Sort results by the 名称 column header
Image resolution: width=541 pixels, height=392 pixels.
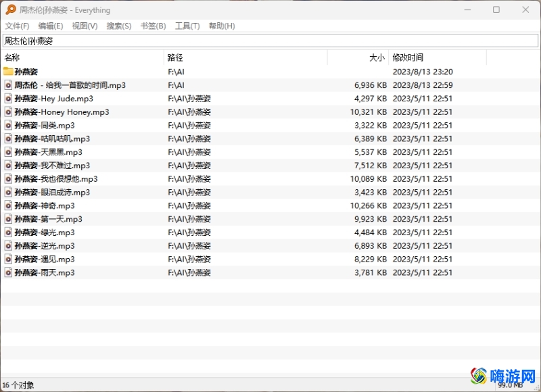click(x=83, y=57)
